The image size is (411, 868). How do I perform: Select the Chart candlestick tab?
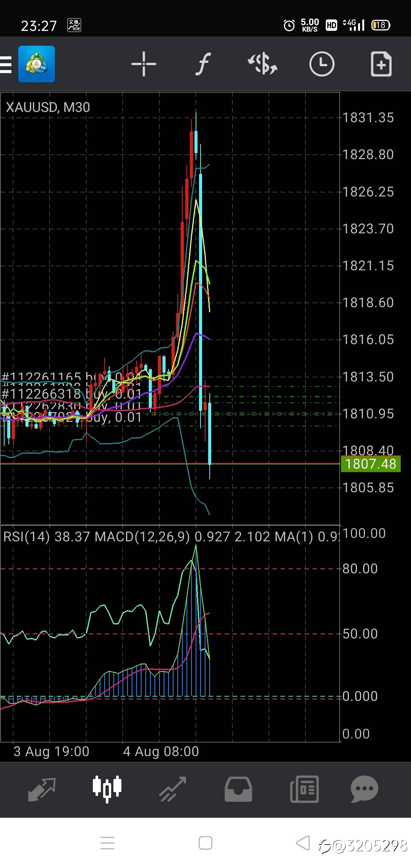tap(107, 790)
